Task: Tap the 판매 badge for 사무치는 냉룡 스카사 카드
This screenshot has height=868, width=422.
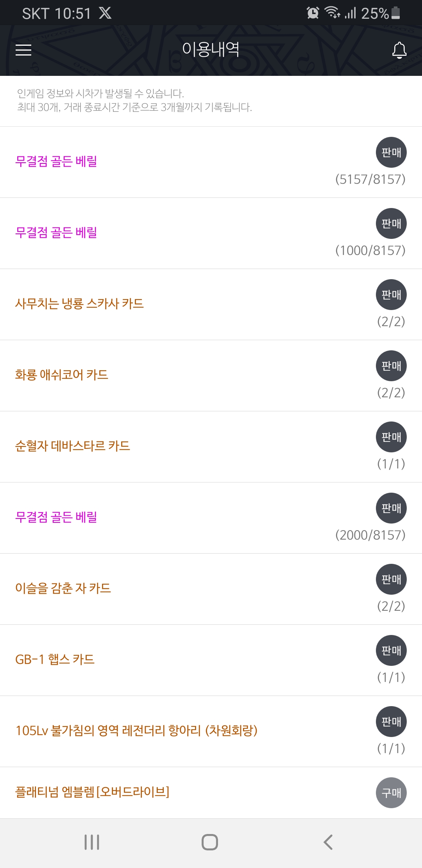Action: pyautogui.click(x=391, y=295)
